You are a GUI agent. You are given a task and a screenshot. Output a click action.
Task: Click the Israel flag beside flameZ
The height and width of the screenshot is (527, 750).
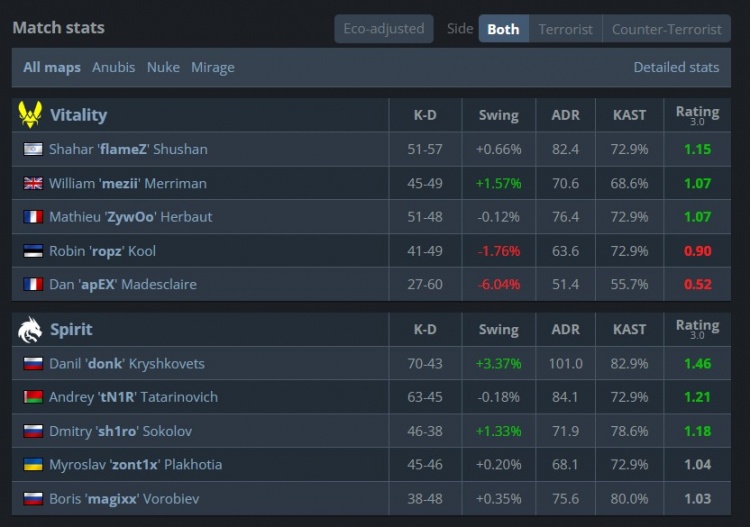coord(33,149)
